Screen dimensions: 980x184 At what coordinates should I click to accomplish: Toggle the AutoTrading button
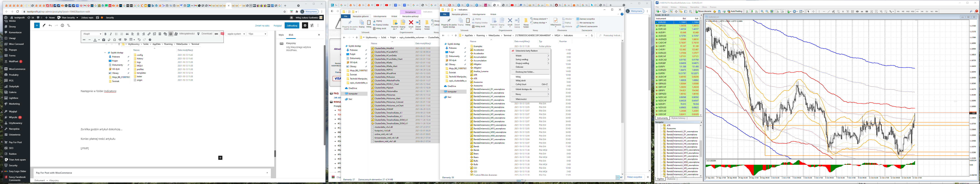pyautogui.click(x=735, y=11)
